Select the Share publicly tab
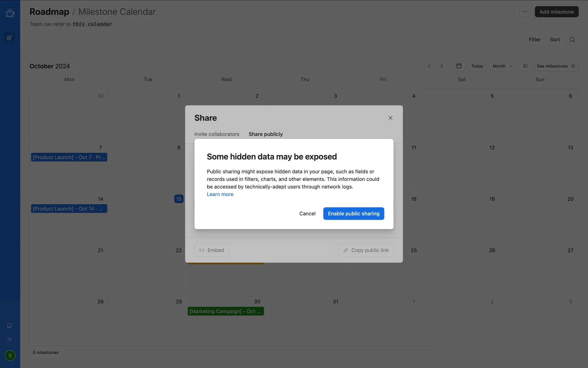The height and width of the screenshot is (368, 588). (266, 134)
